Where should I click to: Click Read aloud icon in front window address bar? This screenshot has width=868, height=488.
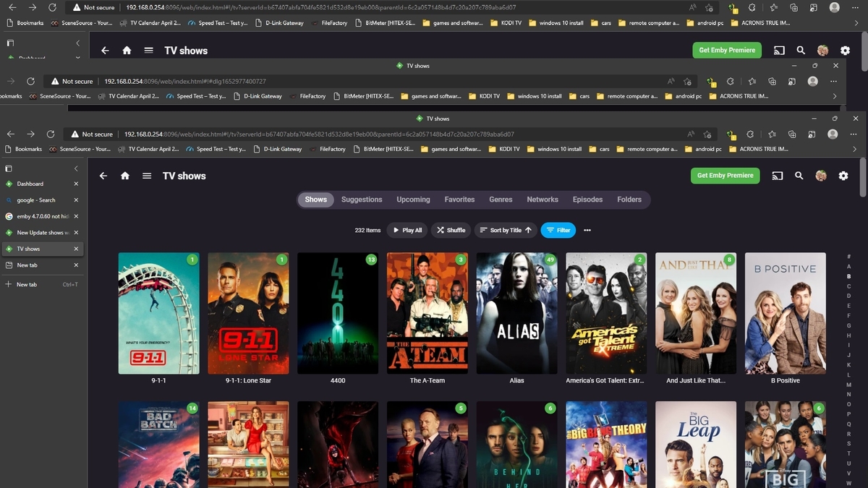click(691, 134)
